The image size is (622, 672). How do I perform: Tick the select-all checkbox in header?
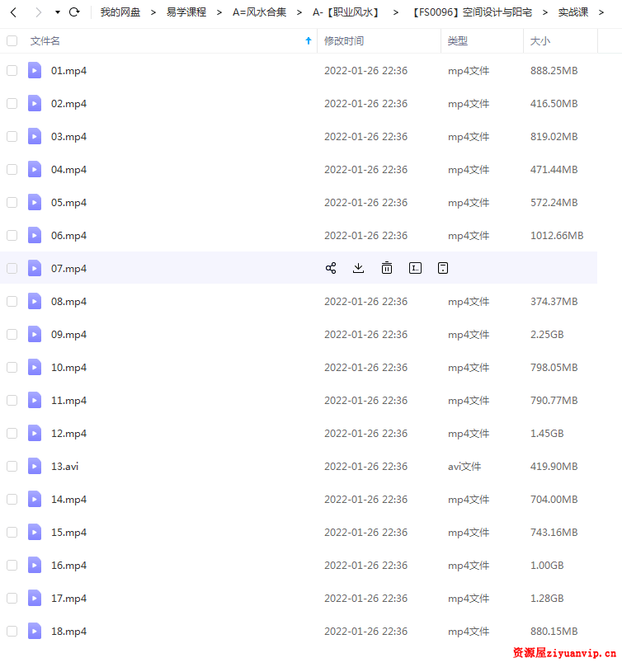coord(12,40)
